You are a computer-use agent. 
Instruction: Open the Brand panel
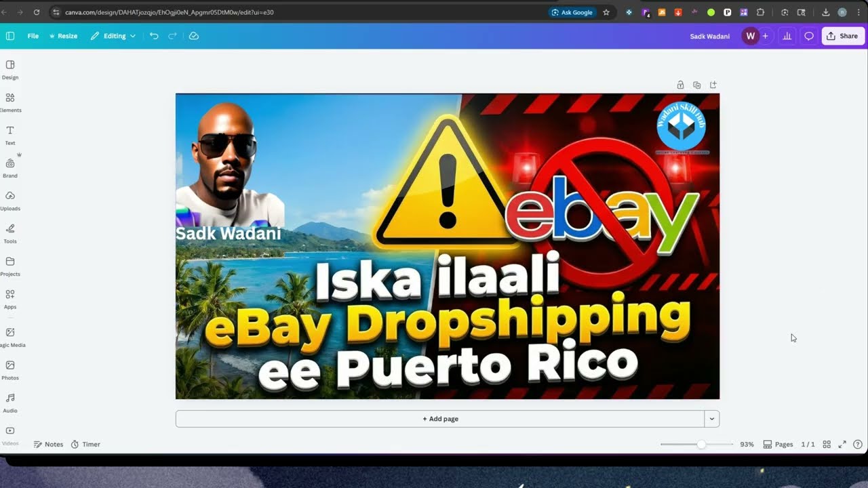(10, 168)
